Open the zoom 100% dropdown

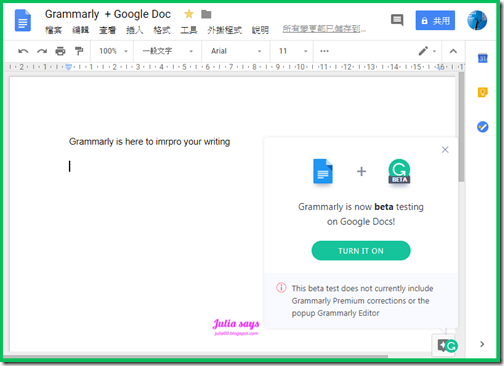(113, 51)
